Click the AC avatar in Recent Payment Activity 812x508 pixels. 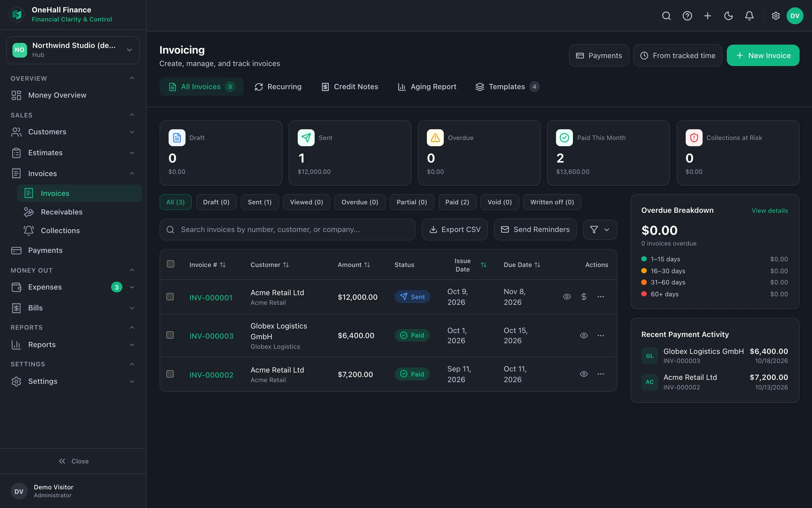coord(650,382)
